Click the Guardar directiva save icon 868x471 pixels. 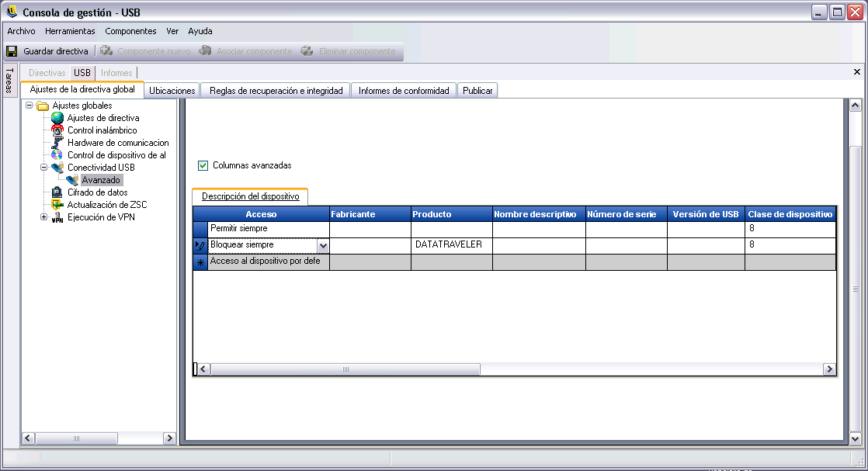click(x=12, y=51)
